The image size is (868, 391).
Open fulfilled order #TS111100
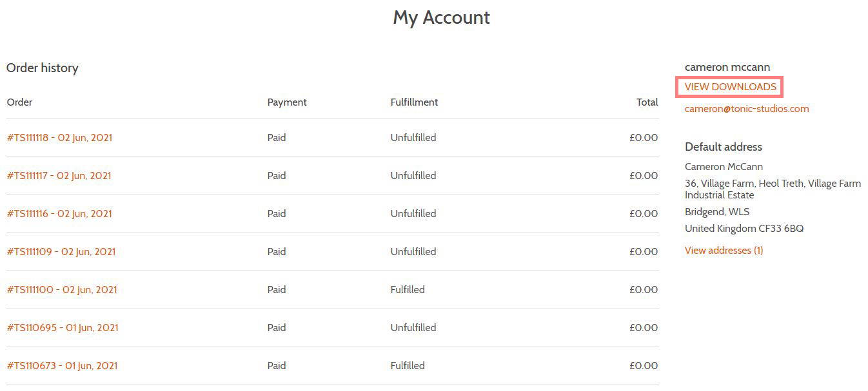pyautogui.click(x=62, y=289)
